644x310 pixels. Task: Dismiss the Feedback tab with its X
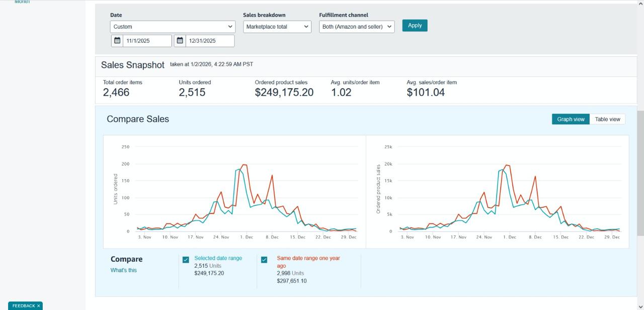coord(39,306)
